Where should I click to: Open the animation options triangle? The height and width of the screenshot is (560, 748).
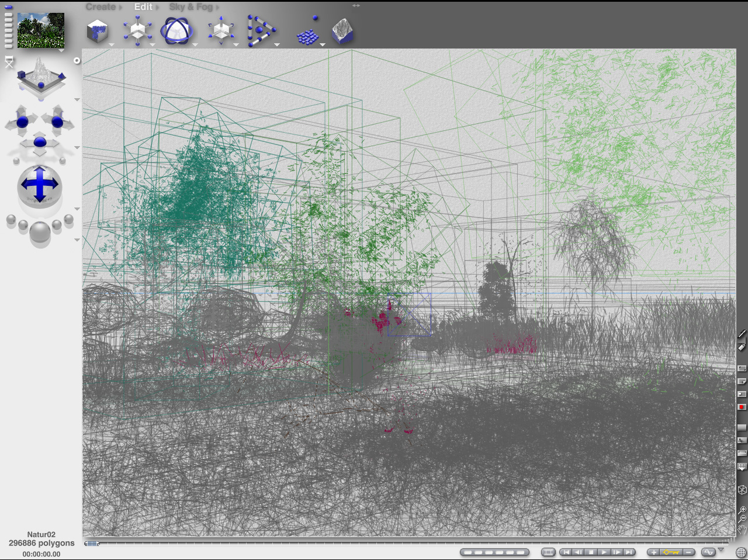[x=721, y=549]
